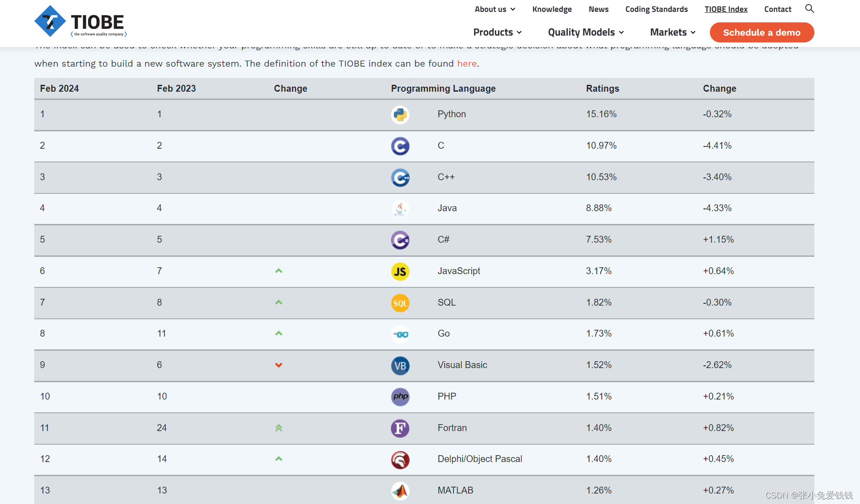The image size is (860, 504).
Task: Click the +0.27% change for MATLAB
Action: (719, 490)
